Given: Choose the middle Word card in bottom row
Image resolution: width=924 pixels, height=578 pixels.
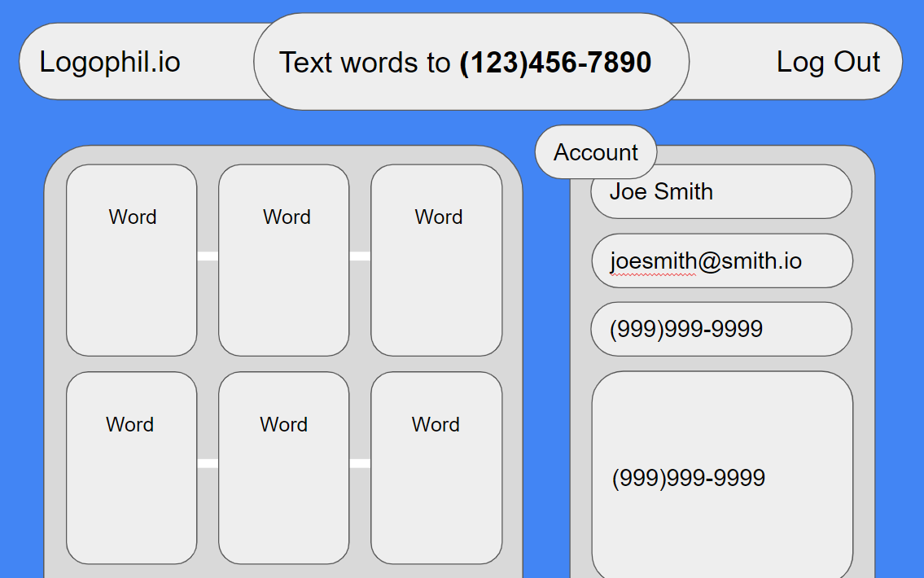Looking at the screenshot, I should click(x=283, y=468).
